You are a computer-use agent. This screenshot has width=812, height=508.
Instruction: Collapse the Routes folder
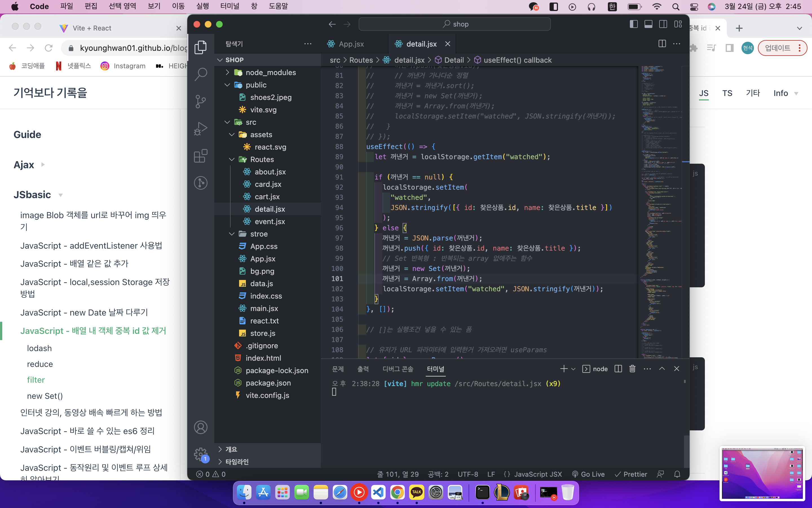(x=268, y=159)
